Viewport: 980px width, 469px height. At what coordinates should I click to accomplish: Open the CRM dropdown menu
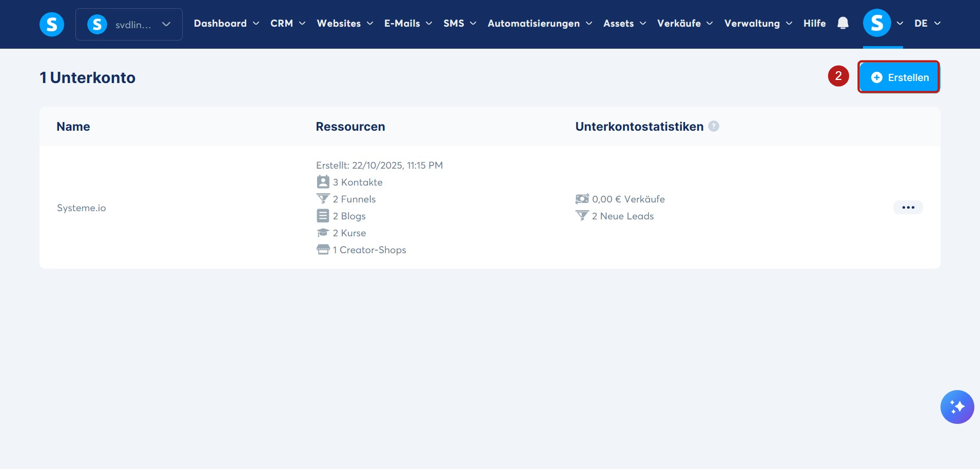click(288, 24)
